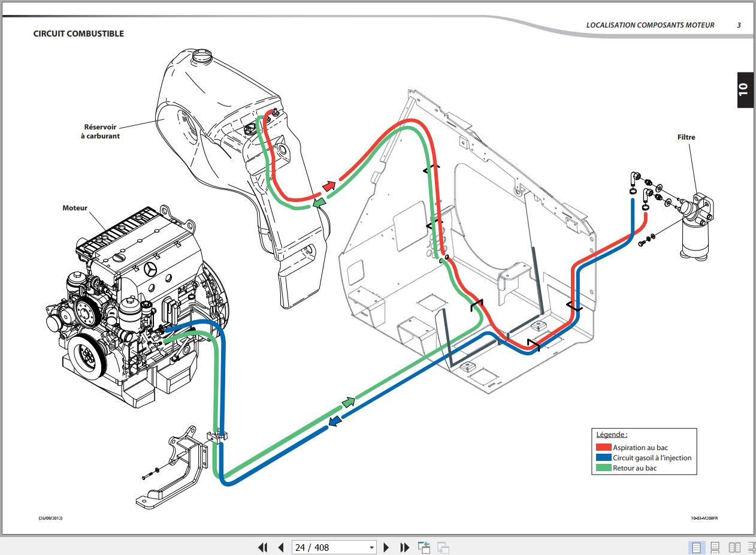Click the blue Circuit gasoil legend swatch
The width and height of the screenshot is (756, 555).
pos(604,458)
